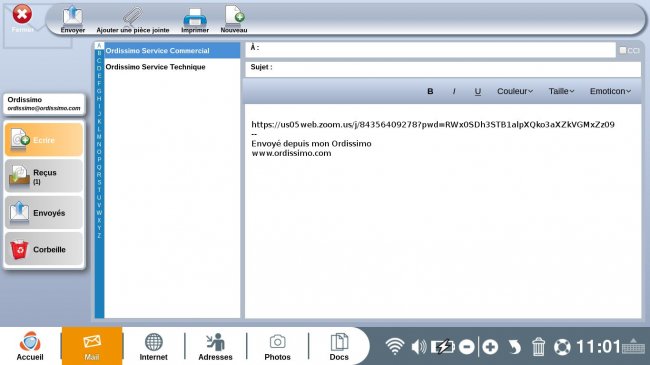Open the Envoyés sent folder
Image resolution: width=650 pixels, height=365 pixels.
[x=44, y=213]
